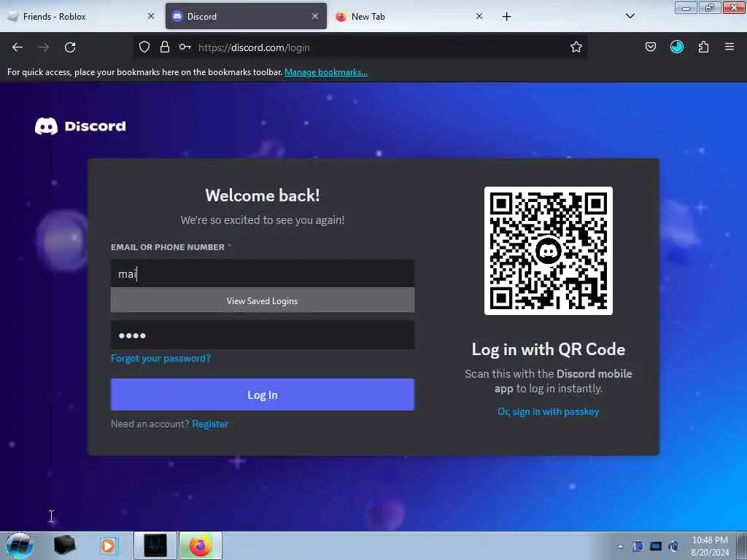The height and width of the screenshot is (560, 747).
Task: Launch the media player taskbar icon
Action: 108,545
